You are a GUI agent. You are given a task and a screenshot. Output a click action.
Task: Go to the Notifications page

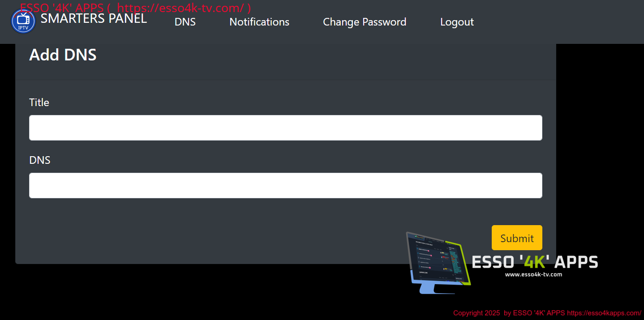[x=259, y=22]
